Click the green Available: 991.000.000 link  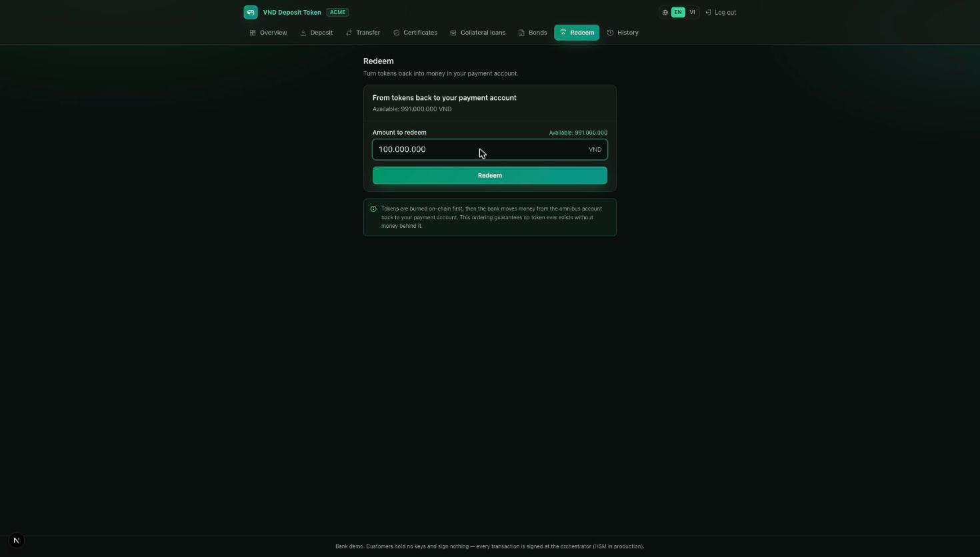[x=578, y=133]
